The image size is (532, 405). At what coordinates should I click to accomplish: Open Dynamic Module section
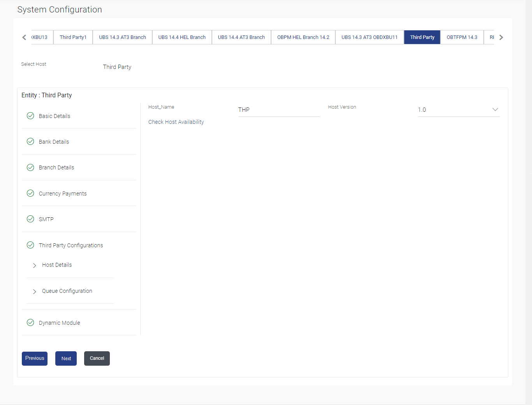[60, 323]
